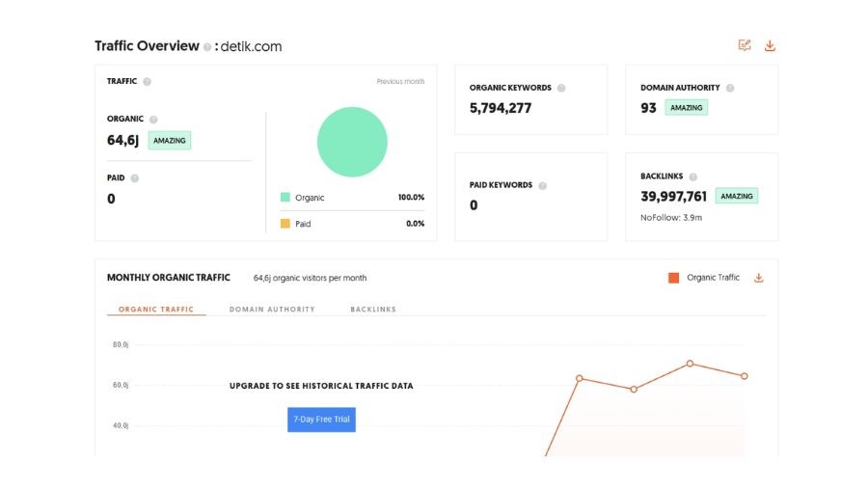Start the 7-Day Free Trial
This screenshot has width=868, height=488.
(x=321, y=420)
